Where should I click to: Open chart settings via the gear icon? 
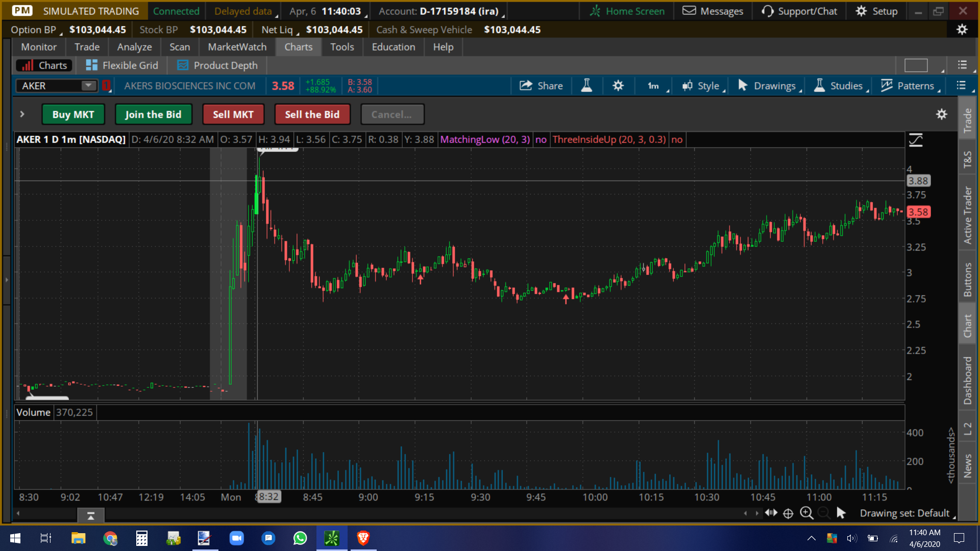coord(618,86)
